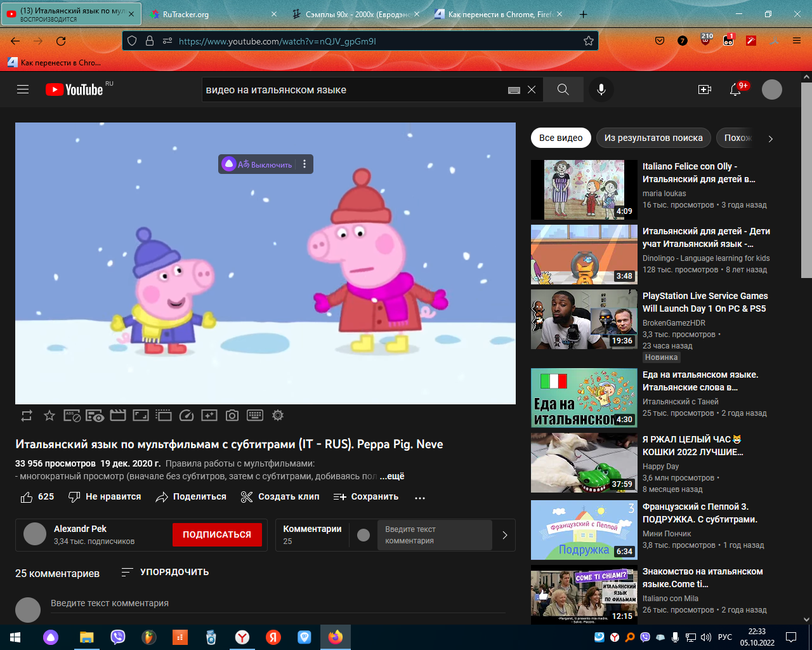The height and width of the screenshot is (650, 812).
Task: Take a video screenshot with camera icon
Action: 232,416
